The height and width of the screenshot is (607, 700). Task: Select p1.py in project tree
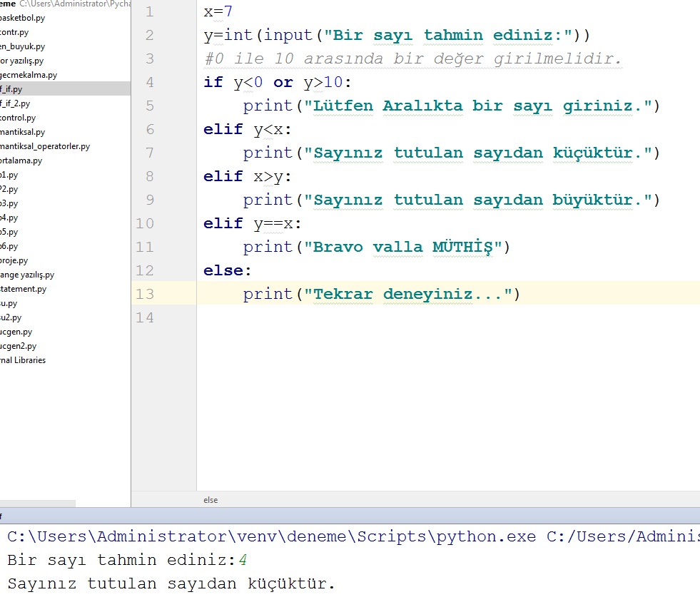[x=9, y=175]
